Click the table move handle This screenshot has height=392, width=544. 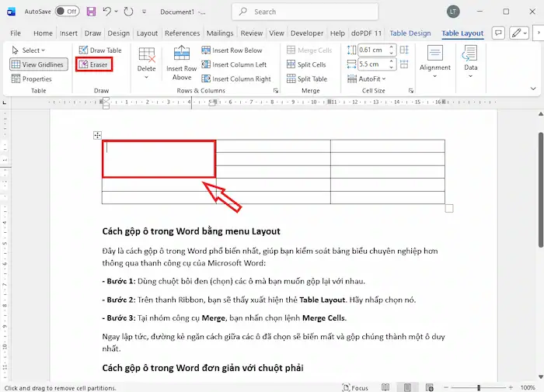97,135
